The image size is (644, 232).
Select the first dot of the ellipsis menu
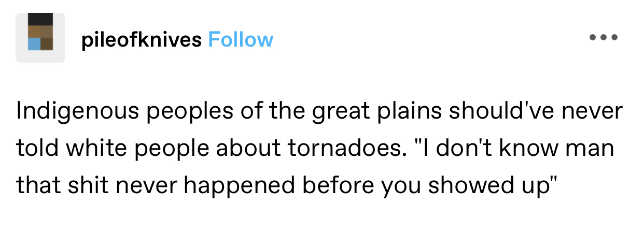(x=593, y=37)
